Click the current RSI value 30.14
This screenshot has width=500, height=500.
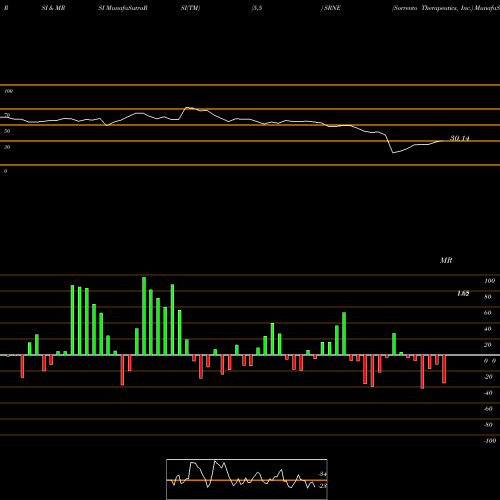pyautogui.click(x=460, y=138)
